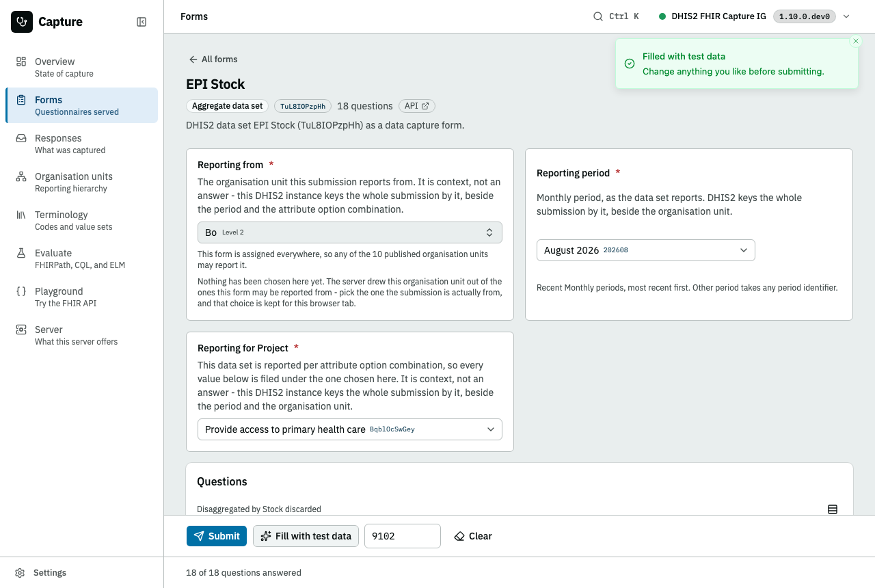This screenshot has width=875, height=588.
Task: Click the '18 questions' text
Action: 365,106
